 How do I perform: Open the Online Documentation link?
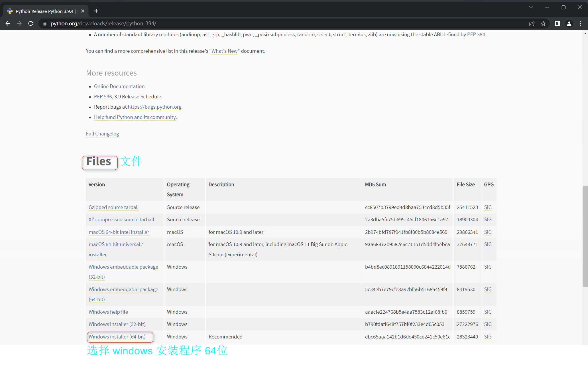119,86
